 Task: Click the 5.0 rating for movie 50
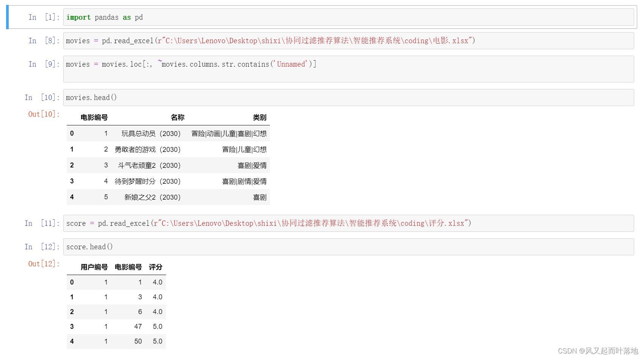click(158, 341)
